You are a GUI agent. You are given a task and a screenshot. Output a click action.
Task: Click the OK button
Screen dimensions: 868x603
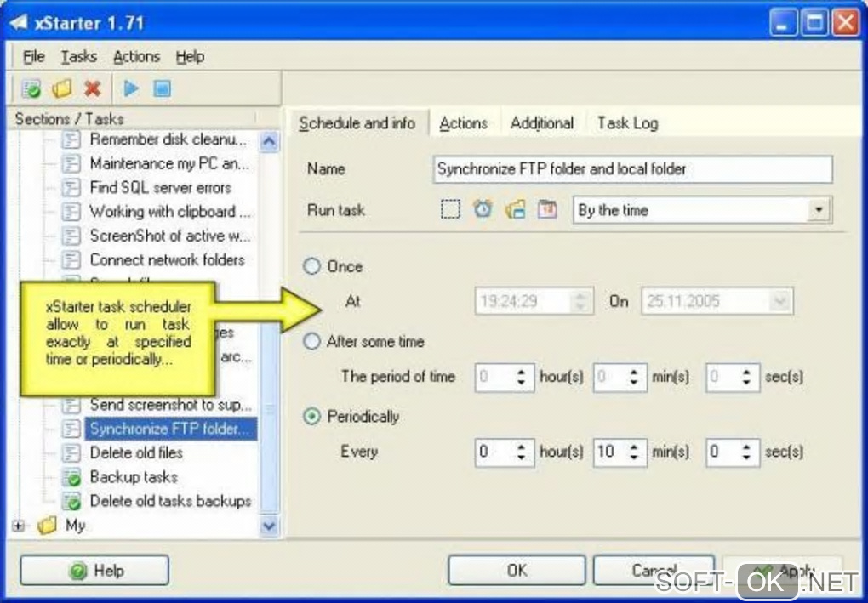tap(517, 571)
